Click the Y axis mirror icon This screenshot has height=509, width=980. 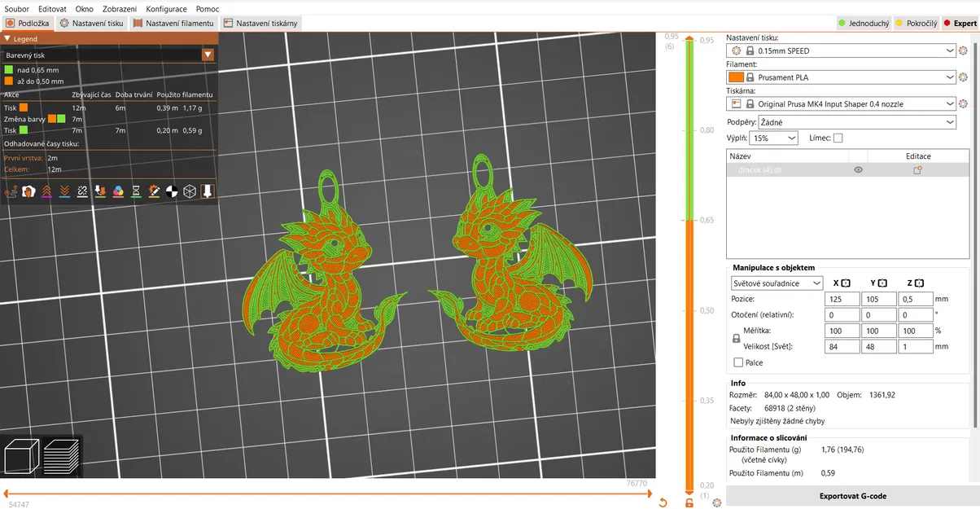coord(882,283)
